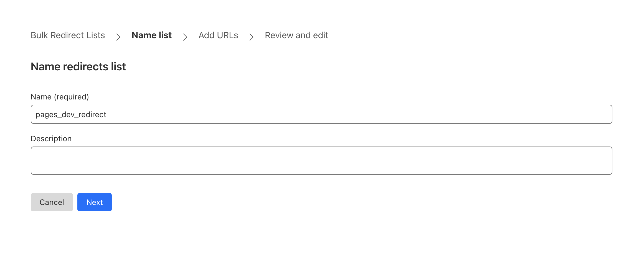The height and width of the screenshot is (272, 644).
Task: Click the word "URLs" in the breadcrumb
Action: [x=227, y=35]
